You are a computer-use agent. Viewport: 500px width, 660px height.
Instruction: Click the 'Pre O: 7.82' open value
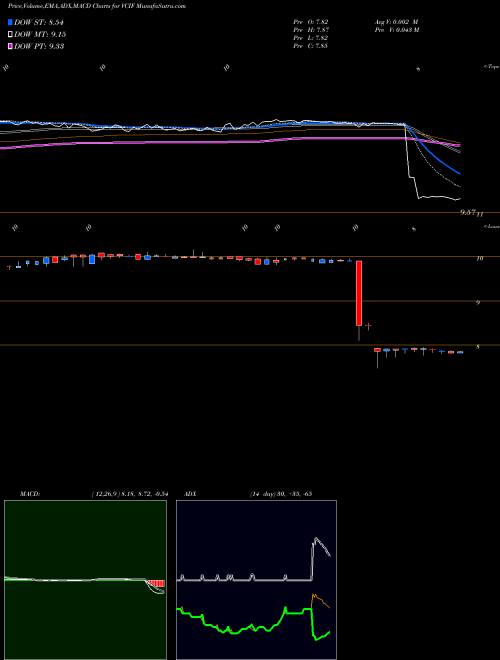pyautogui.click(x=311, y=22)
